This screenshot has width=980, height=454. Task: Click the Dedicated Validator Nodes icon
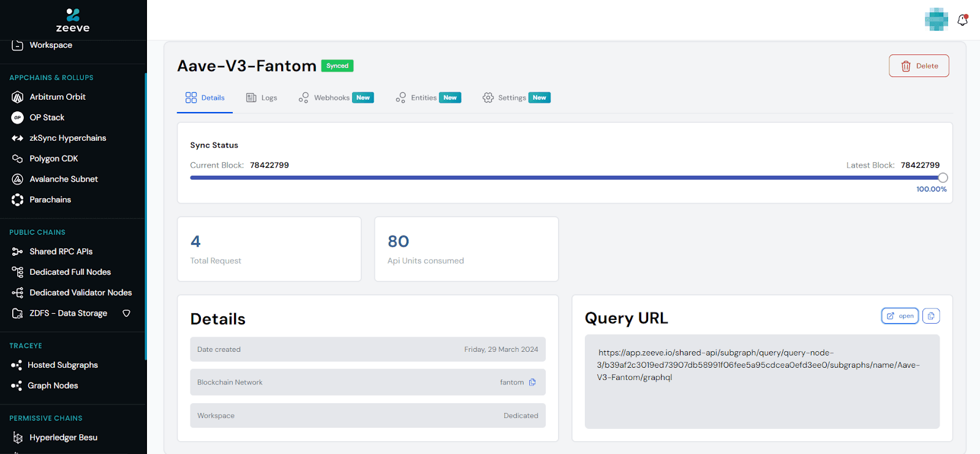(18, 292)
